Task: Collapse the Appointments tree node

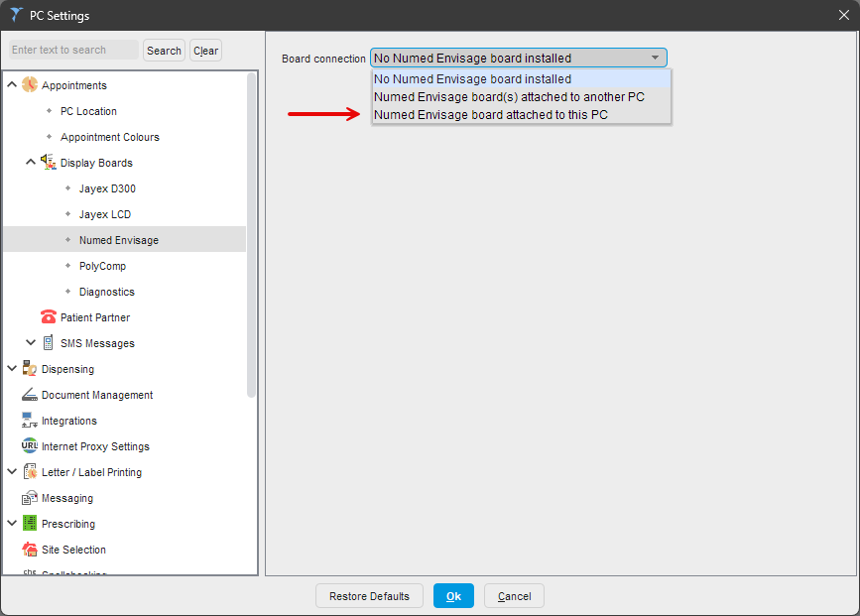Action: [x=12, y=85]
